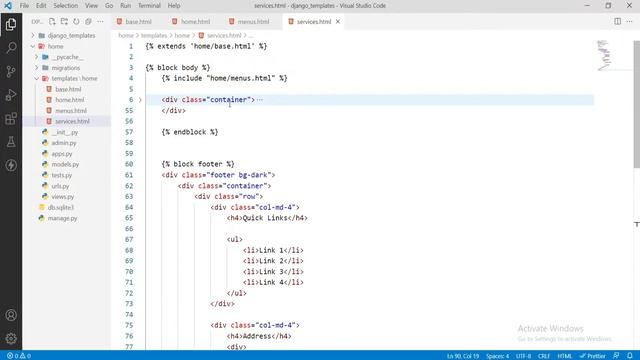
Task: Click the feedback icon in status bar
Action: 616,356
